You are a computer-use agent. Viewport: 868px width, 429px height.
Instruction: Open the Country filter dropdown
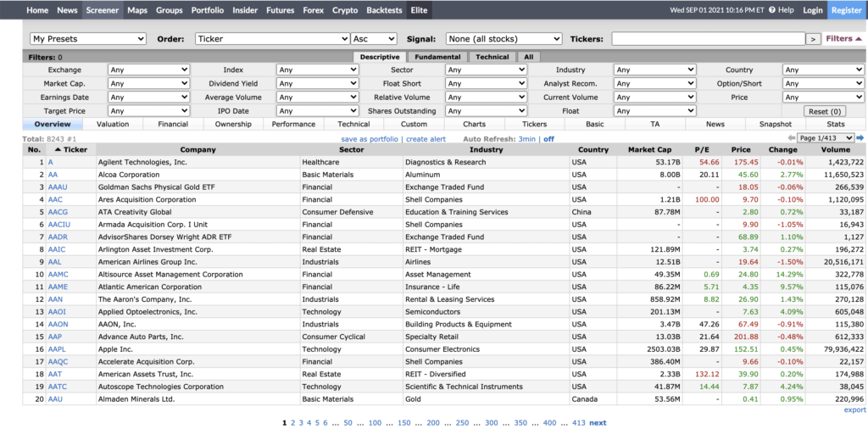point(823,70)
